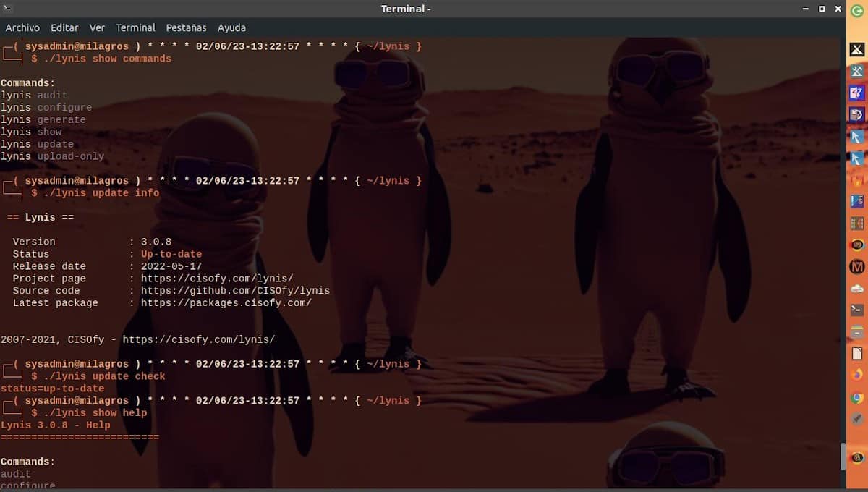The width and height of the screenshot is (868, 492).
Task: Open the Editar menu
Action: (x=64, y=27)
